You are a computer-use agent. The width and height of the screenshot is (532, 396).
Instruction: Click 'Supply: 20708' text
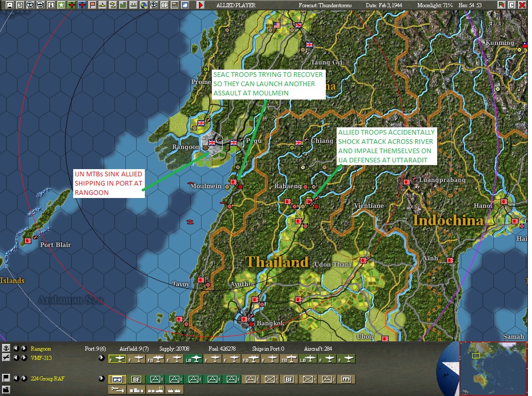tap(174, 349)
